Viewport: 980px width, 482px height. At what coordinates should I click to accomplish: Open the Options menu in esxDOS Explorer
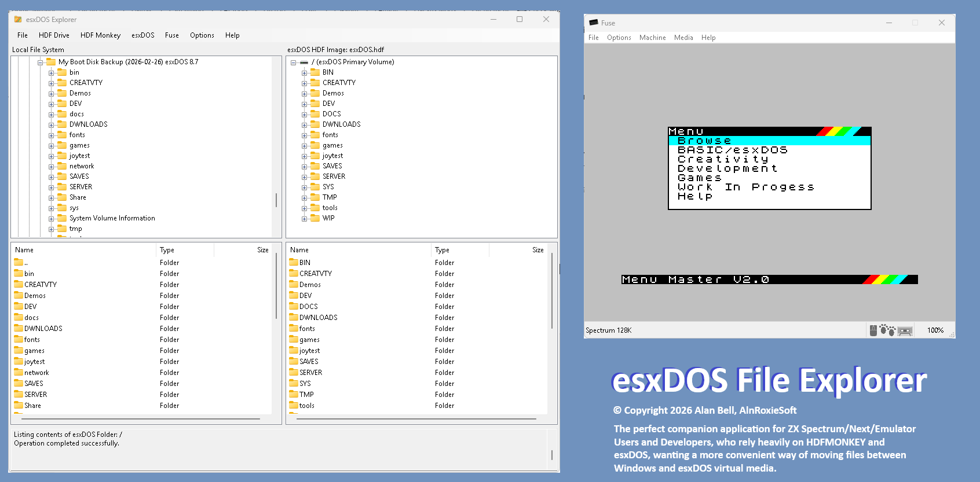tap(202, 35)
